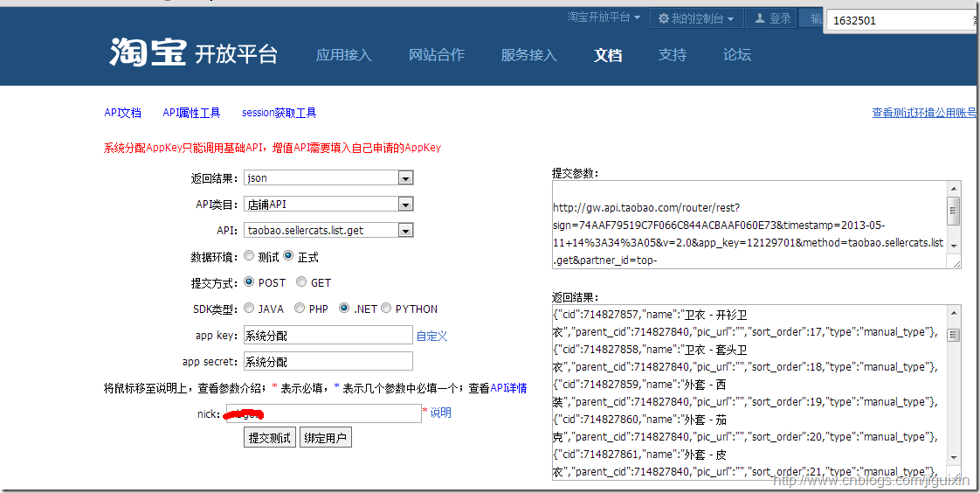The width and height of the screenshot is (980, 493).
Task: Click the 登录 button in top bar
Action: (773, 18)
